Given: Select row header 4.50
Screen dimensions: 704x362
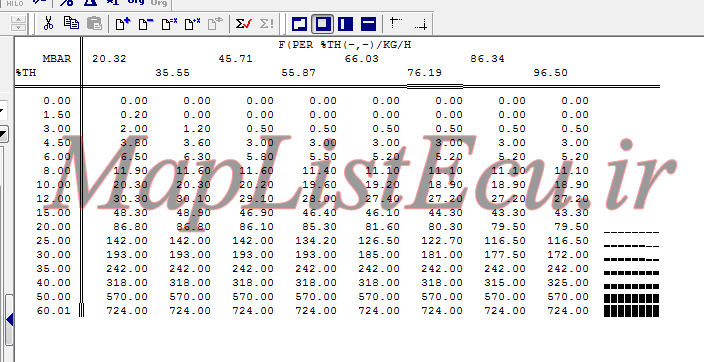Looking at the screenshot, I should [x=57, y=143].
